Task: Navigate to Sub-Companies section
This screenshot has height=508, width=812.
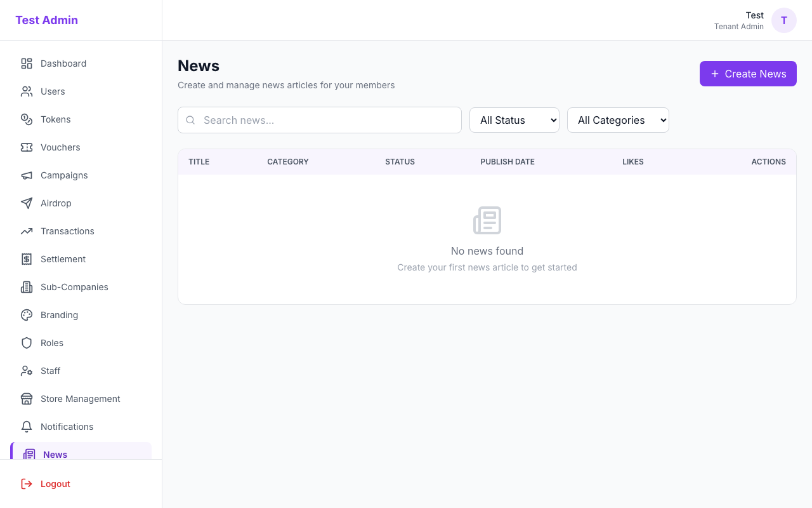Action: click(74, 287)
